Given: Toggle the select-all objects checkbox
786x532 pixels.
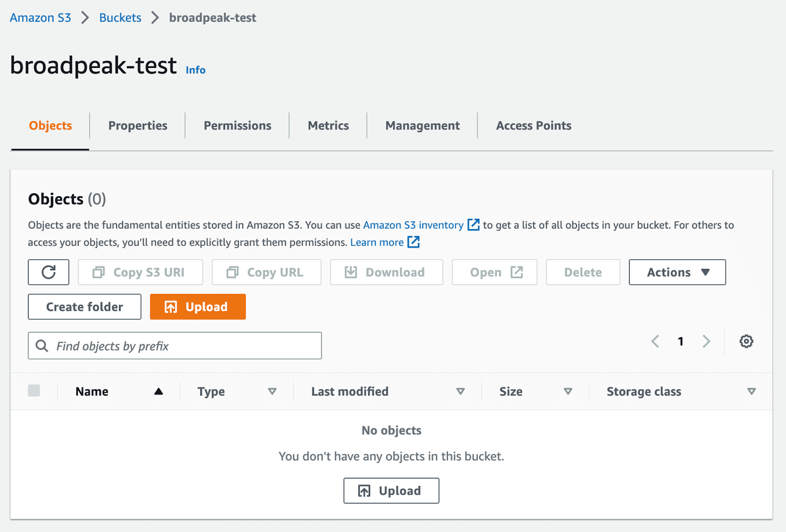Looking at the screenshot, I should click(34, 391).
